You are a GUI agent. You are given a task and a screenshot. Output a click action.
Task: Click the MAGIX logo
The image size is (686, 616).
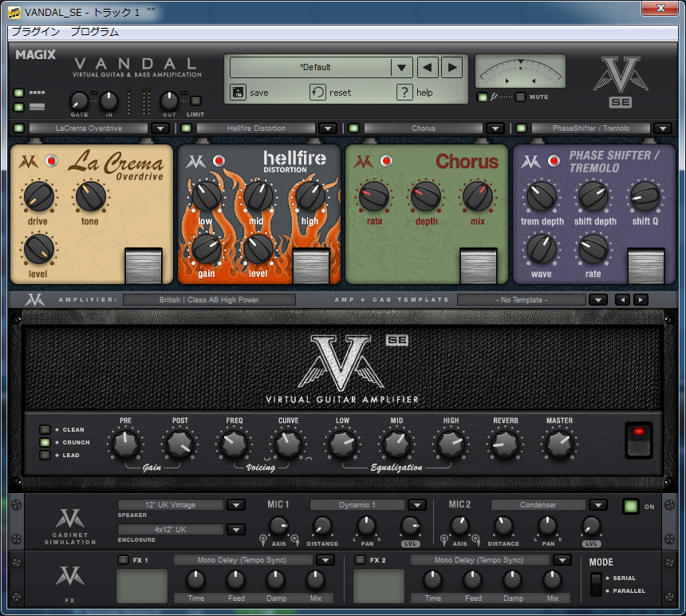point(35,55)
